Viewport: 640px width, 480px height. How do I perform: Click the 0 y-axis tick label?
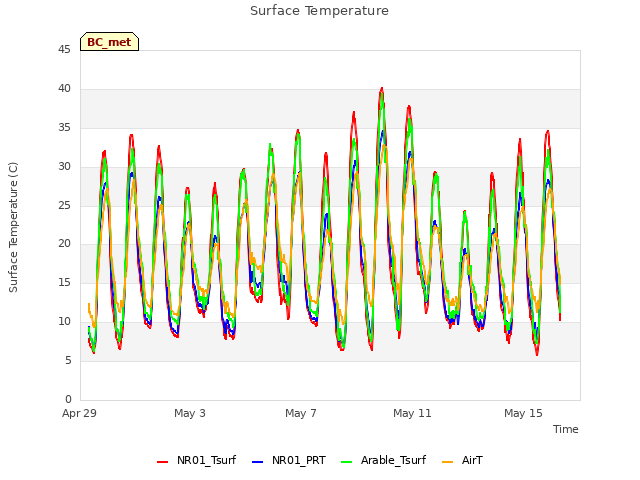(x=68, y=399)
